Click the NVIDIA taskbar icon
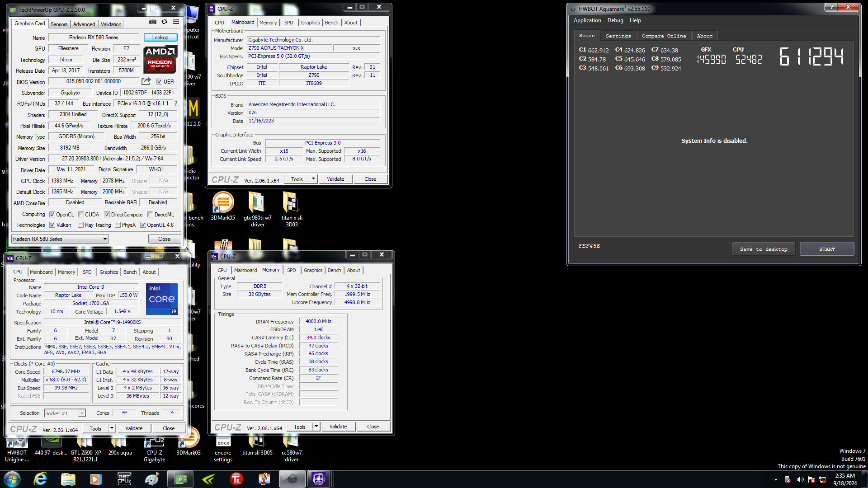The width and height of the screenshot is (868, 488). 208,479
